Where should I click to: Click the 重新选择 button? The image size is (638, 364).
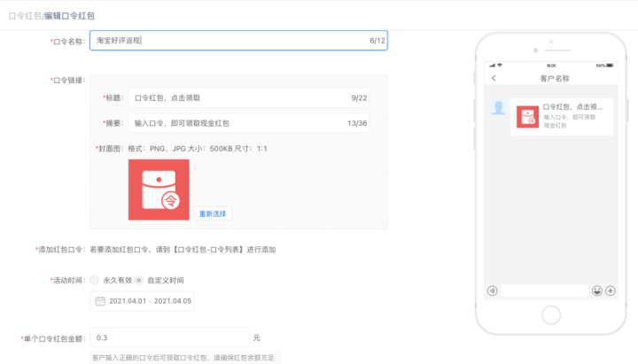(213, 213)
